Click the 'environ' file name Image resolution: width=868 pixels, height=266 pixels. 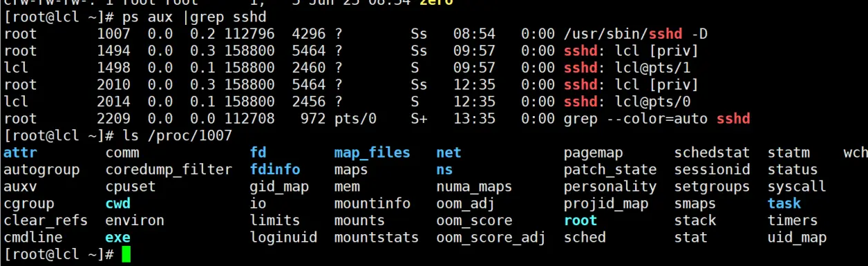135,220
